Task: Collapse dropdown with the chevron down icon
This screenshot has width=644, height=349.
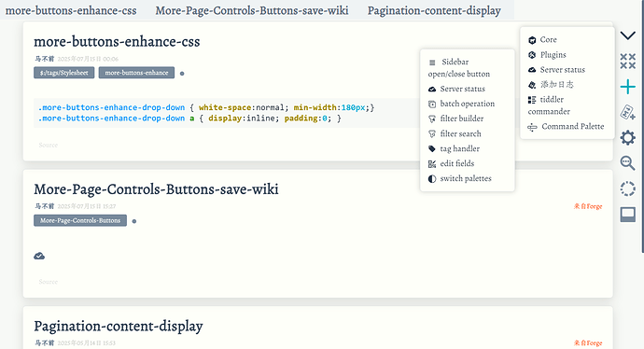Action: point(627,35)
